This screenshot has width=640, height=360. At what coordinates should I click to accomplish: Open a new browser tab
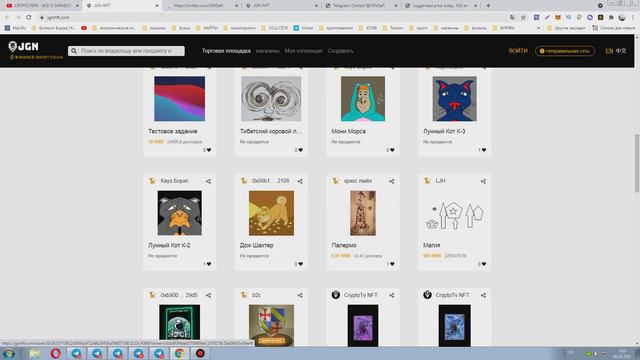(488, 6)
